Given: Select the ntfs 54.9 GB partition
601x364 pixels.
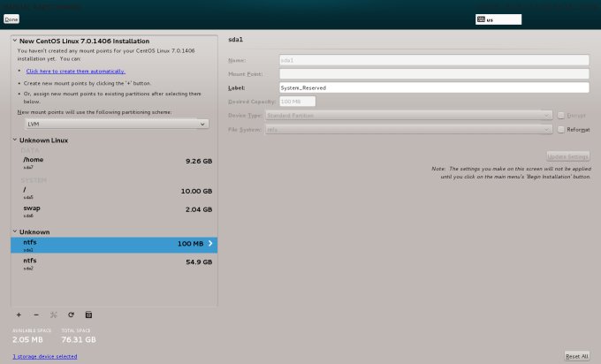Looking at the screenshot, I should coord(114,263).
